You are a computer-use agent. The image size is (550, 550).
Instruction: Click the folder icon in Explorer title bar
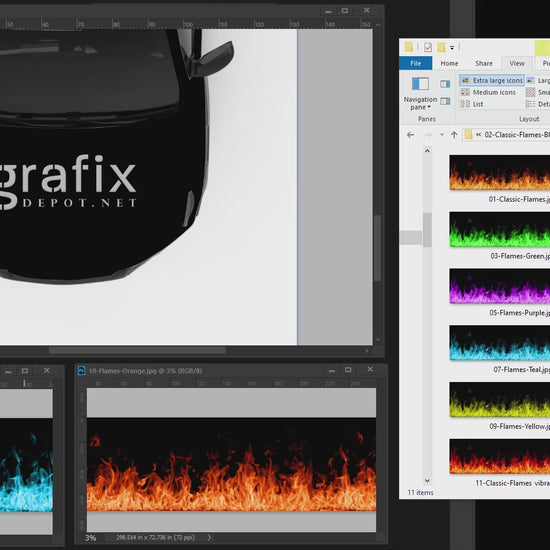409,47
